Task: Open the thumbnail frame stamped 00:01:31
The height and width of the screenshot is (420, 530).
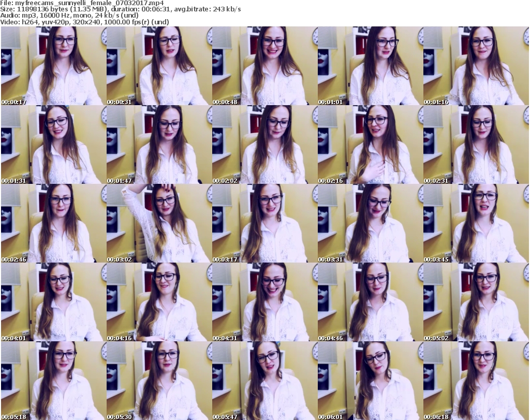Action: [53, 144]
